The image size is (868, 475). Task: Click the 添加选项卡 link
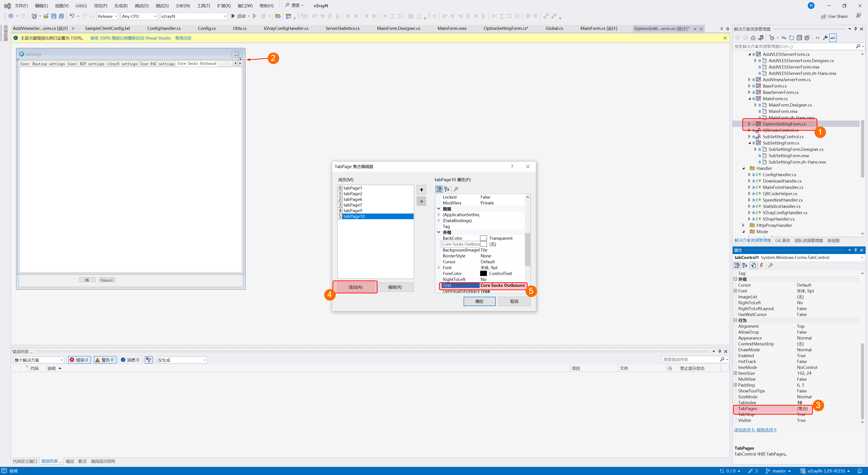coord(744,430)
